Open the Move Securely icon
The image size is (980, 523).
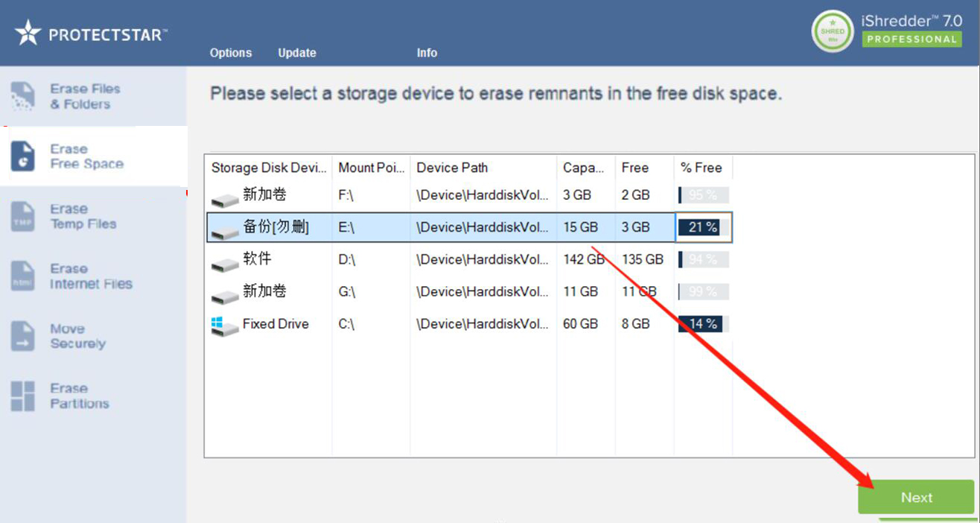pyautogui.click(x=22, y=336)
